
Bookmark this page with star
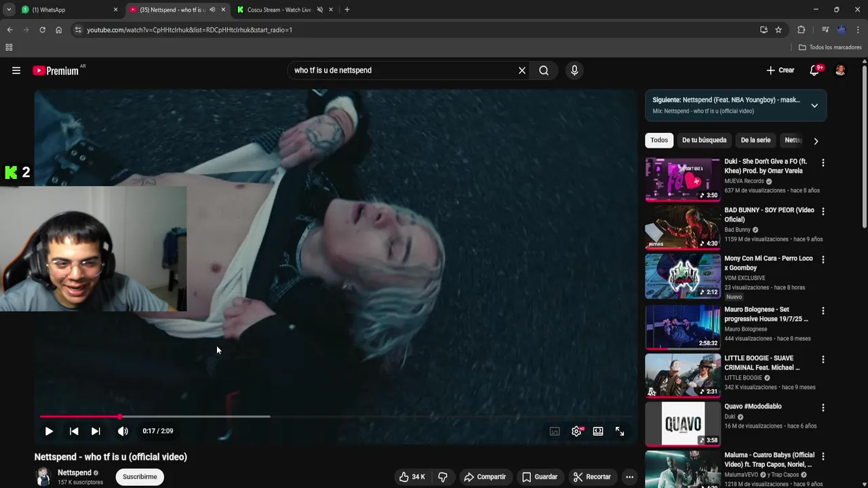tap(778, 30)
